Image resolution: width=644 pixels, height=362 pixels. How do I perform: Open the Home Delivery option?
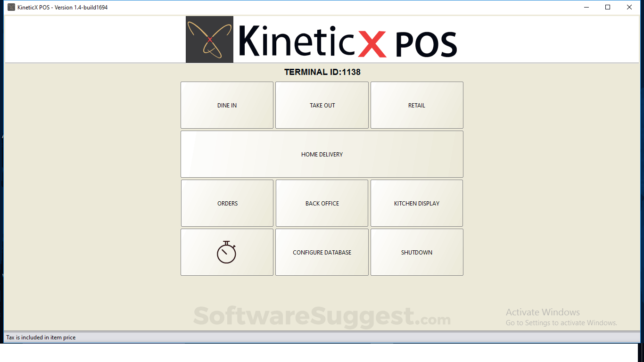(322, 154)
